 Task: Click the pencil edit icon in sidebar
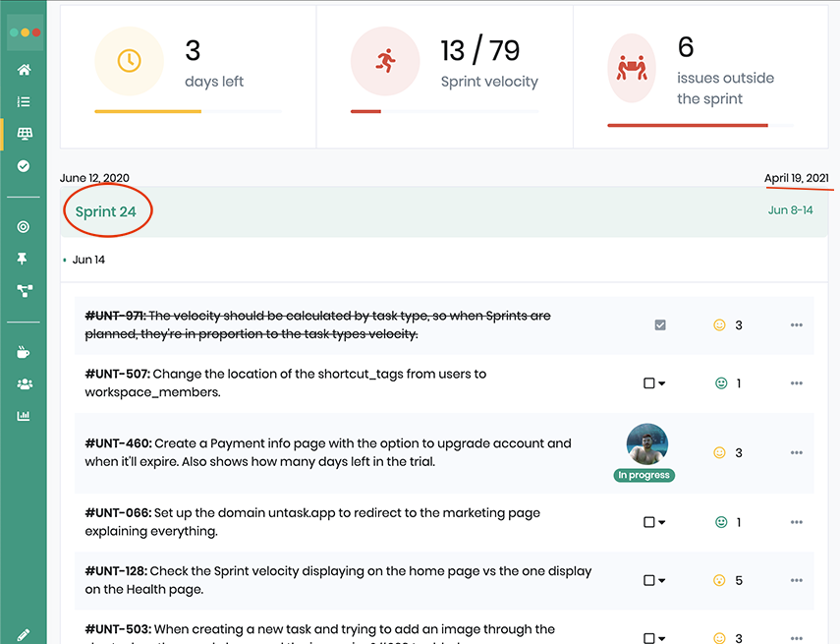point(23,635)
